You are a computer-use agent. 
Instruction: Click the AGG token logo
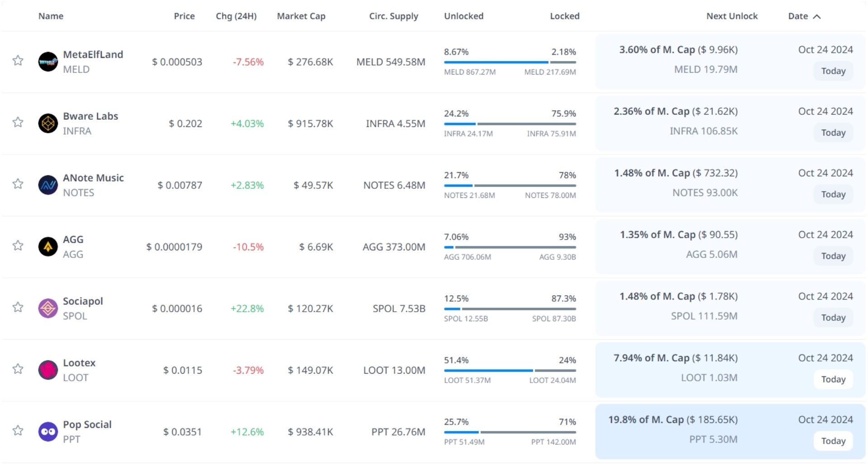coord(48,247)
